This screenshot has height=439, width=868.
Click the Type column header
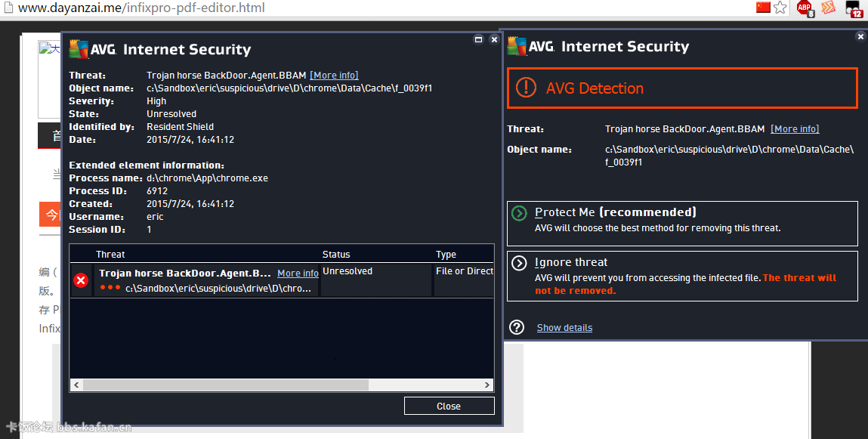click(x=446, y=254)
